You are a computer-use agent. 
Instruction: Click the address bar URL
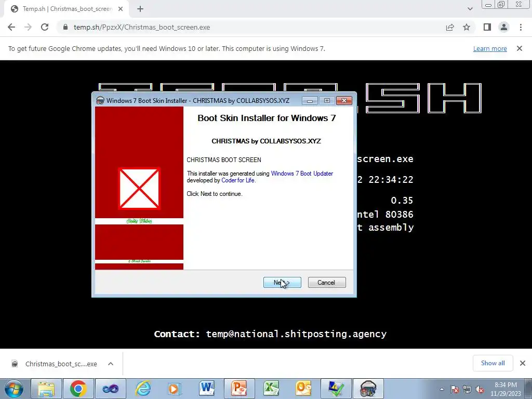(x=142, y=27)
